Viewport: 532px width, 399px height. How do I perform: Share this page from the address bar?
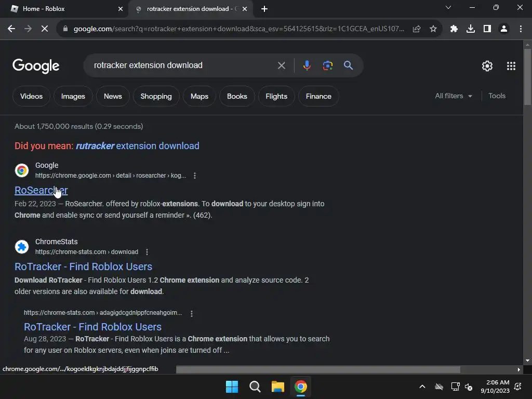417,29
